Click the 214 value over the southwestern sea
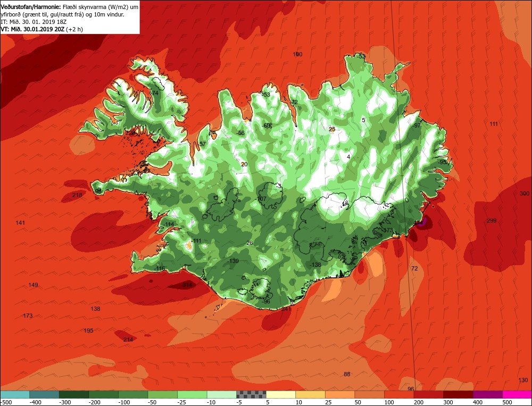This screenshot has width=532, height=406. [x=128, y=340]
